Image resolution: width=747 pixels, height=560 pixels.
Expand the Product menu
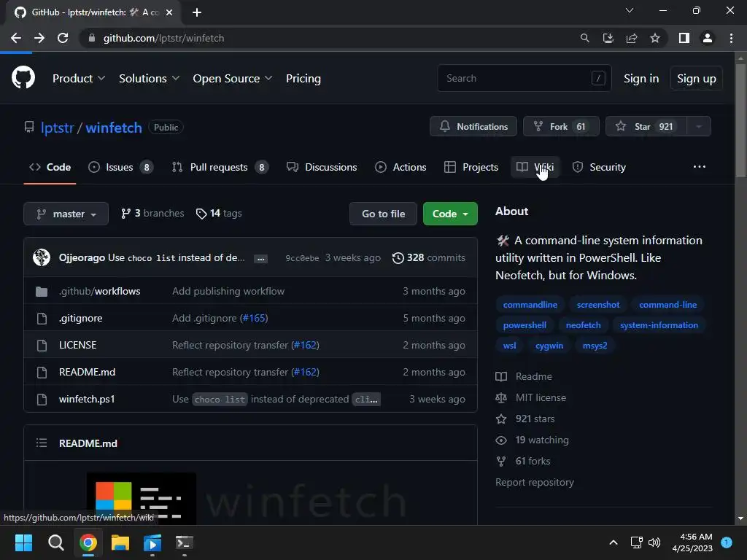[x=79, y=79]
